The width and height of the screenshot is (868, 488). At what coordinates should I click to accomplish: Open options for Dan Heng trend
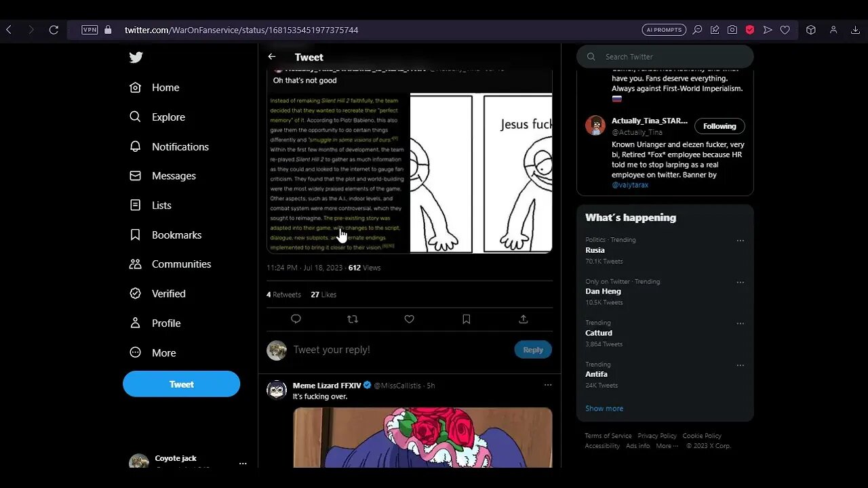point(741,282)
